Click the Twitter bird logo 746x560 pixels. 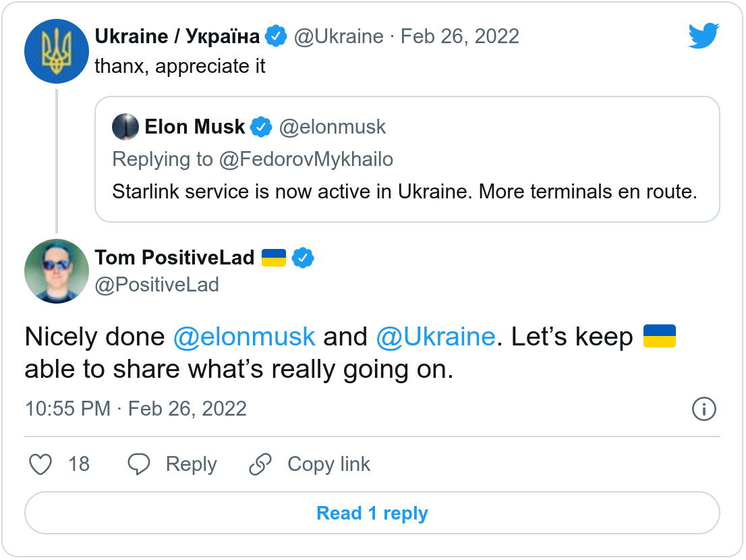[x=704, y=36]
